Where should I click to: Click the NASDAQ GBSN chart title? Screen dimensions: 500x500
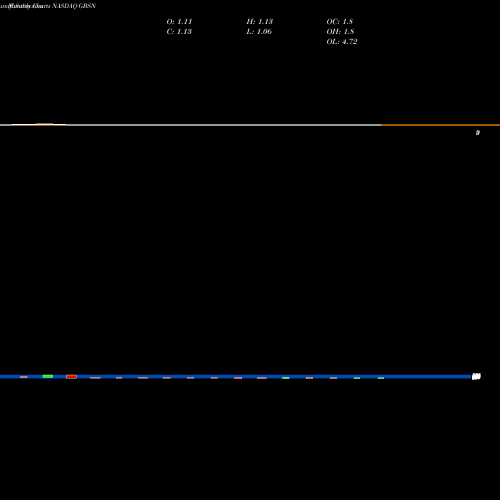click(x=74, y=6)
